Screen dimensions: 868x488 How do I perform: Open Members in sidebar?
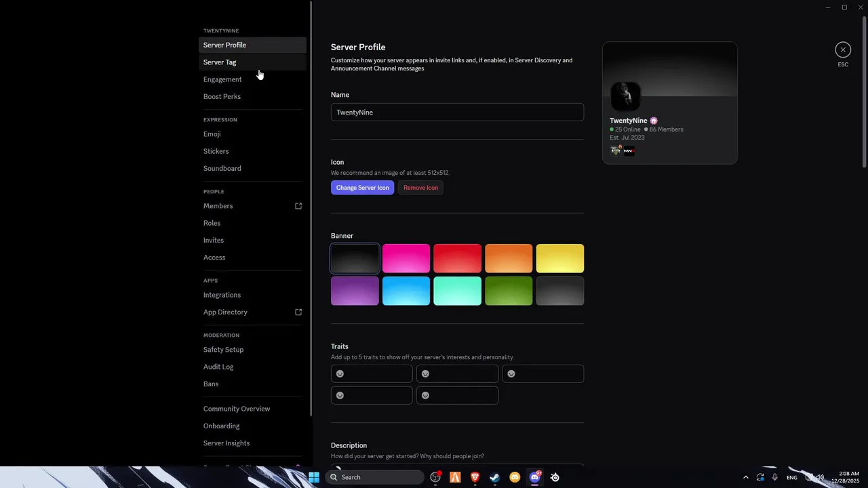(x=253, y=206)
